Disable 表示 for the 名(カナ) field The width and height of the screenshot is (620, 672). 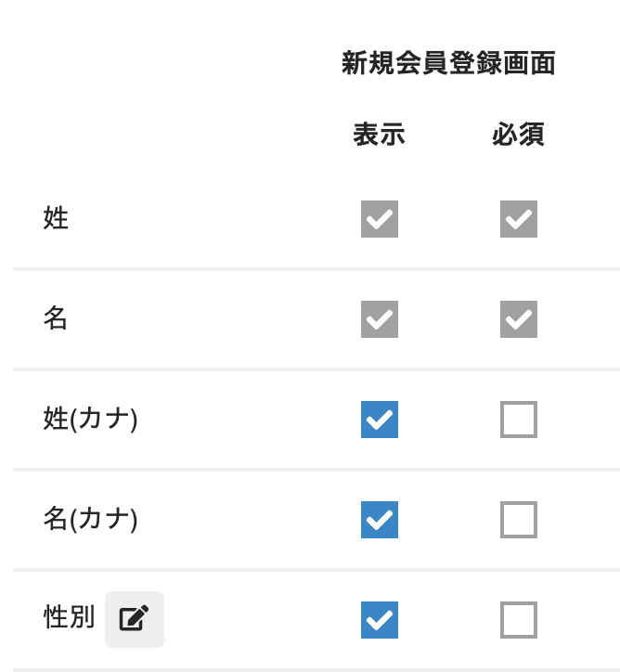[x=380, y=520]
